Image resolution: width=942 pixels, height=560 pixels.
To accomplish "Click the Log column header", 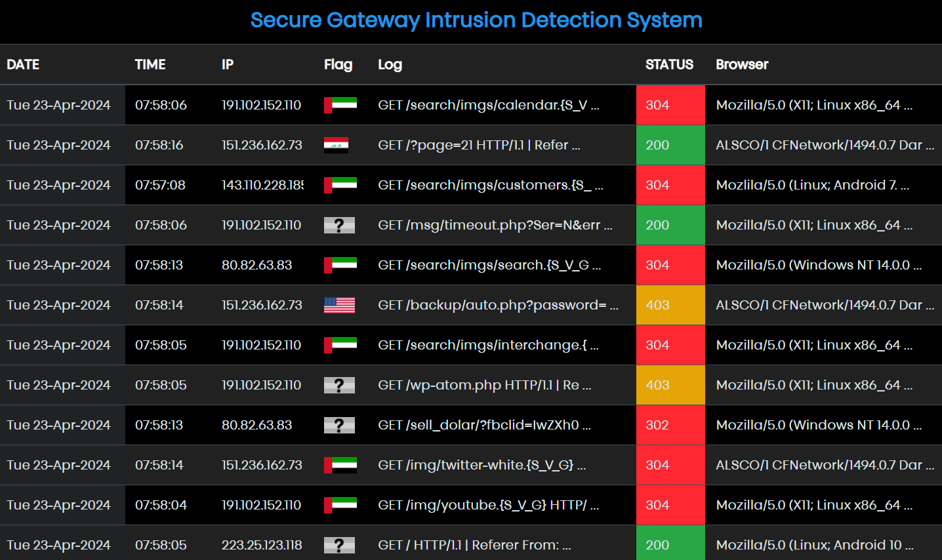I will [x=390, y=64].
